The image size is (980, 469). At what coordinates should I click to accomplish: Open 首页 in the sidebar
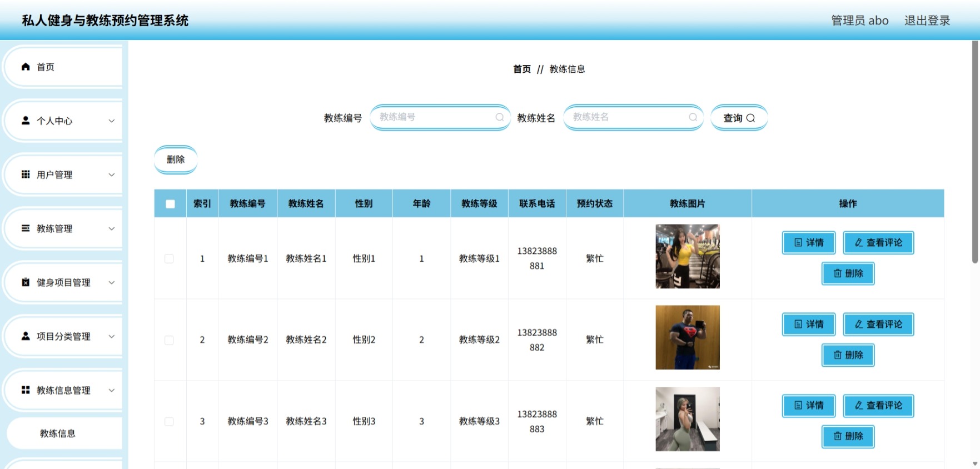click(x=63, y=67)
